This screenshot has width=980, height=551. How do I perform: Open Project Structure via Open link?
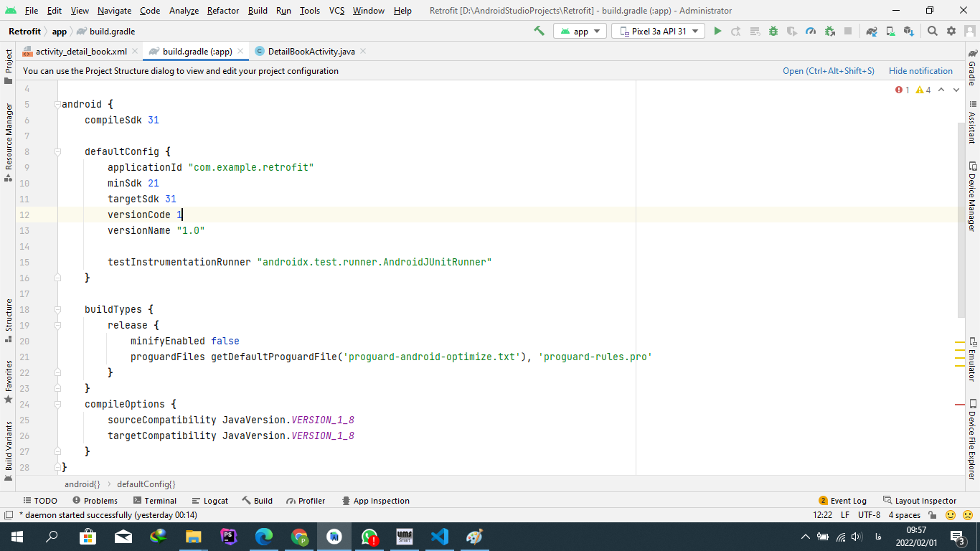click(x=829, y=71)
